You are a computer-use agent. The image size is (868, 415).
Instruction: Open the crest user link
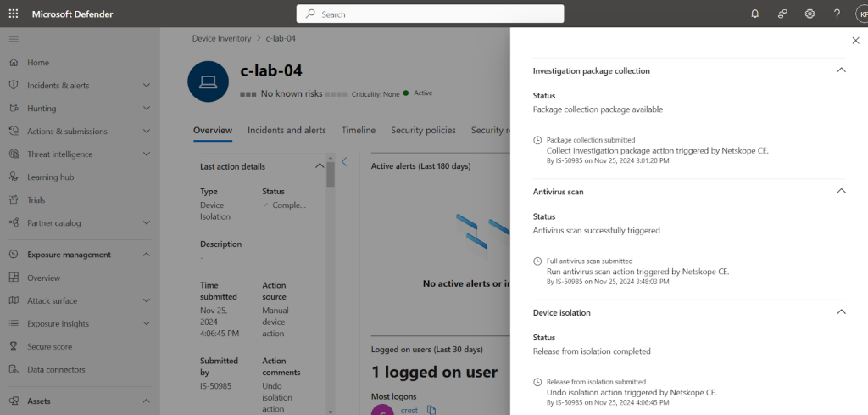coord(409,411)
